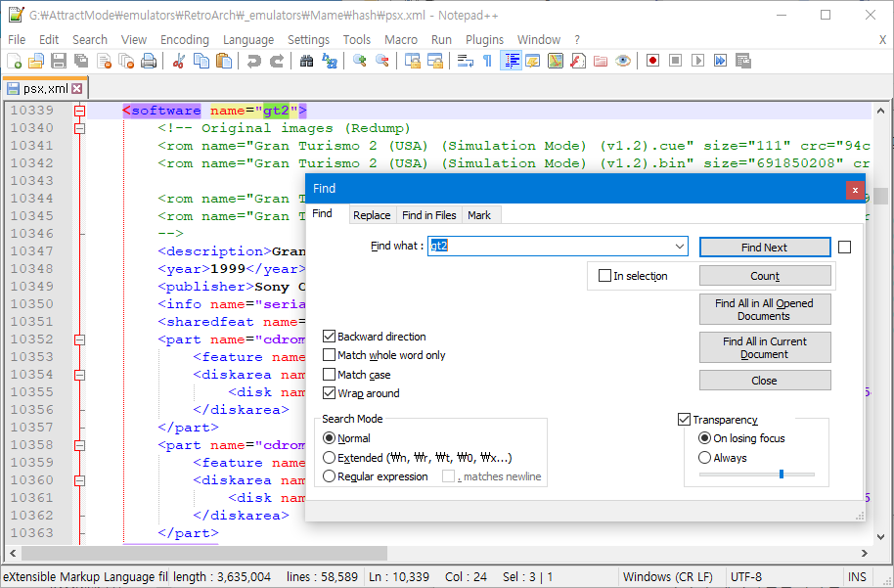
Task: Enable Match case option
Action: tap(329, 374)
